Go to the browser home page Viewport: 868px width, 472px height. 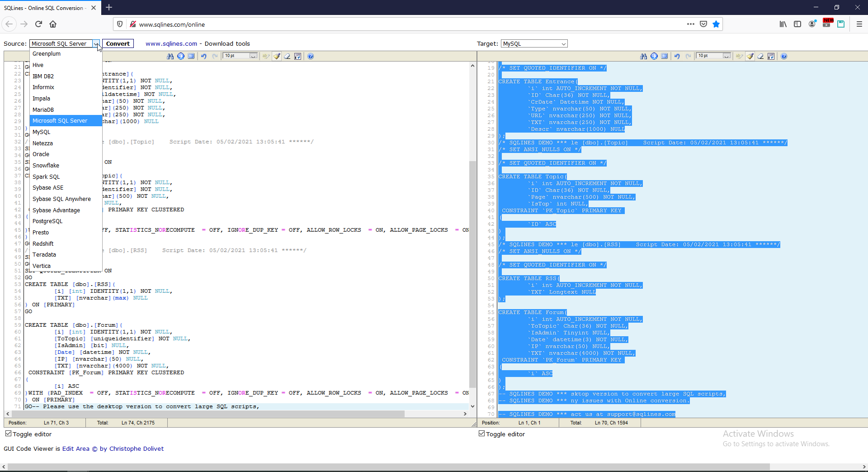click(x=53, y=24)
